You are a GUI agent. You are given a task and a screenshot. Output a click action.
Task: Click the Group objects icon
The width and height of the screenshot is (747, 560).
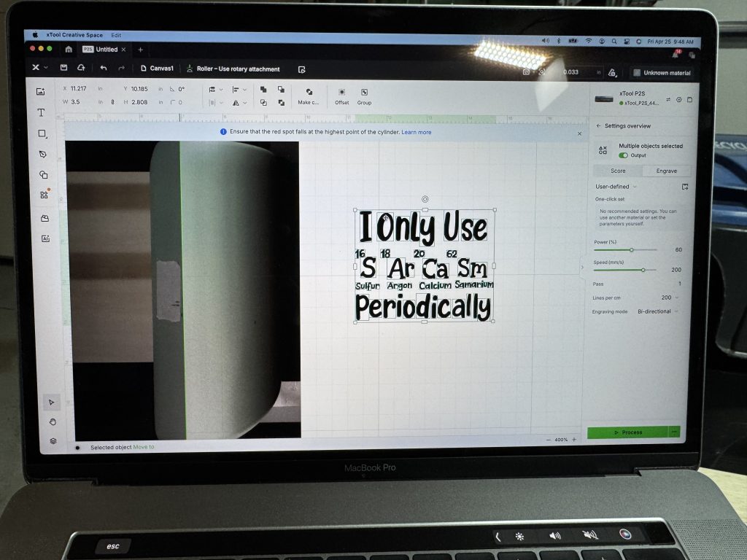(364, 93)
